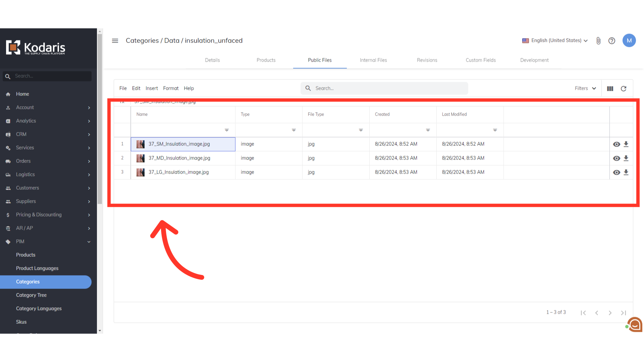644x362 pixels.
Task: Click the hamburger menu icon
Action: click(115, 41)
